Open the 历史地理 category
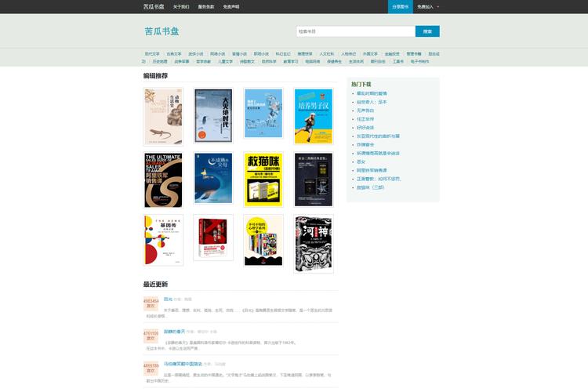This screenshot has width=588, height=392. 160,61
